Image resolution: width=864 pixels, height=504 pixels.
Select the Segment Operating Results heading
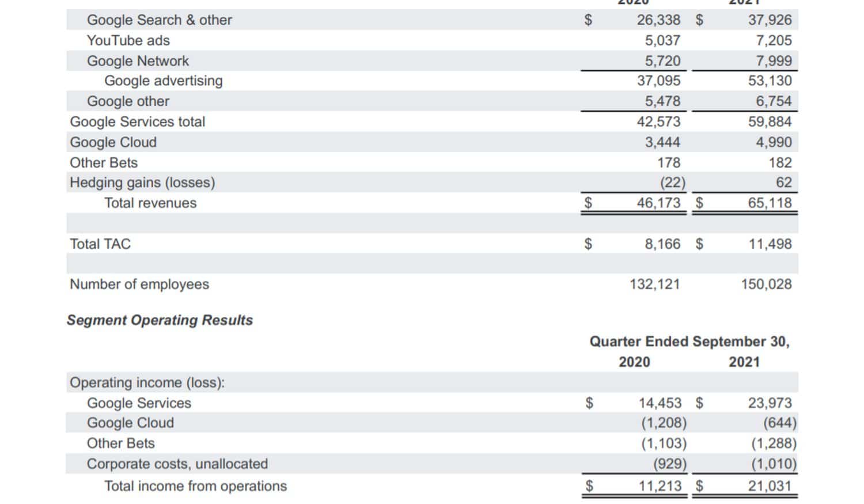coord(160,320)
